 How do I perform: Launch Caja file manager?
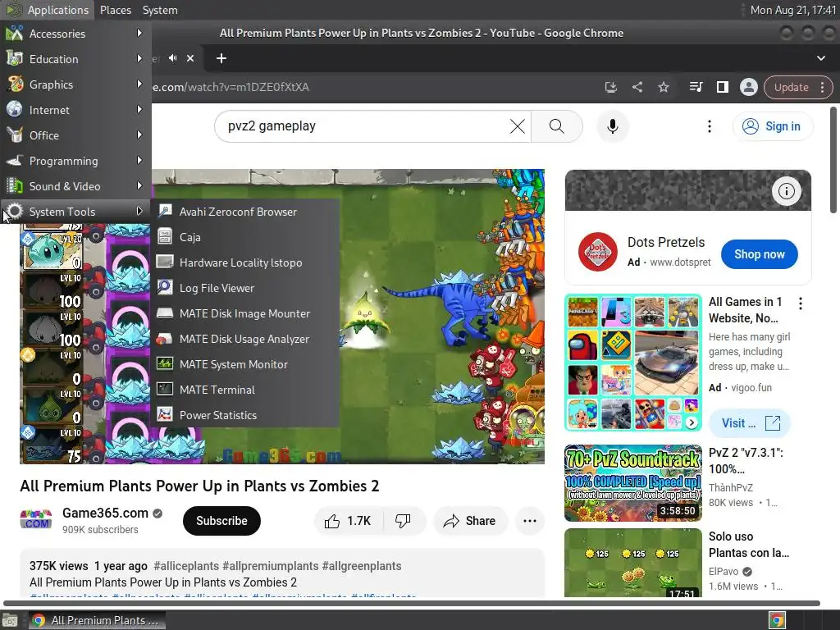(x=244, y=237)
